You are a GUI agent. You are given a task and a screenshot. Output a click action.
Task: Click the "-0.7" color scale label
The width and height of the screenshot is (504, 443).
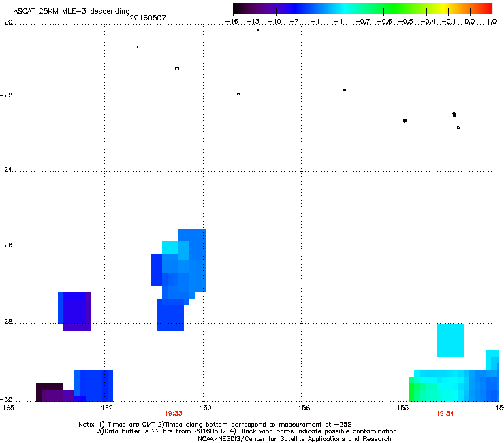point(362,22)
